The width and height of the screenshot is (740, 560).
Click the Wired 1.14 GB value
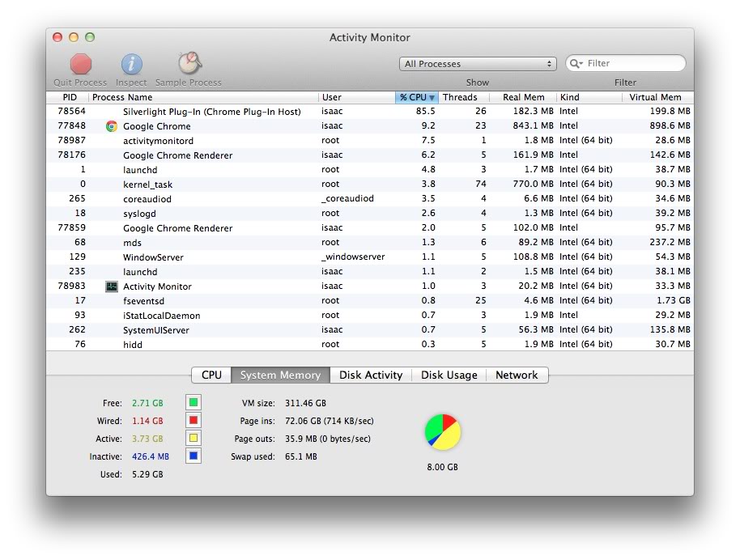[x=147, y=421]
